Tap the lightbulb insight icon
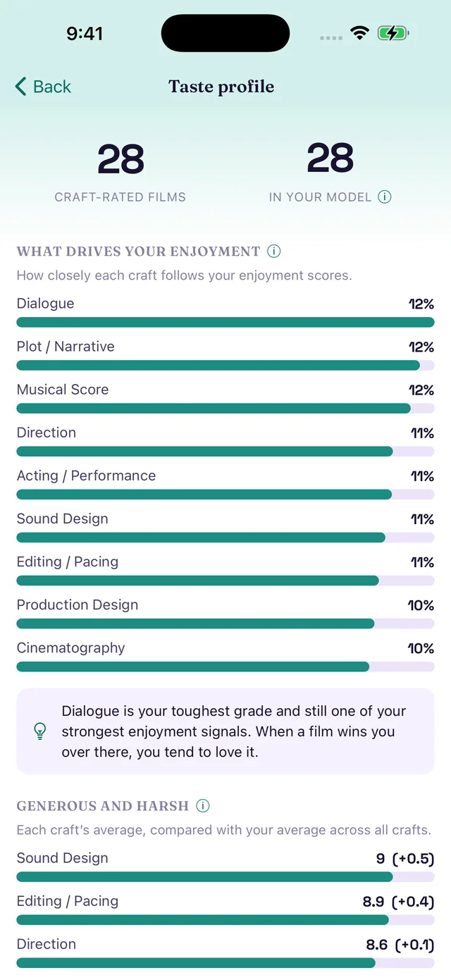This screenshot has height=980, width=451. pos(41,731)
